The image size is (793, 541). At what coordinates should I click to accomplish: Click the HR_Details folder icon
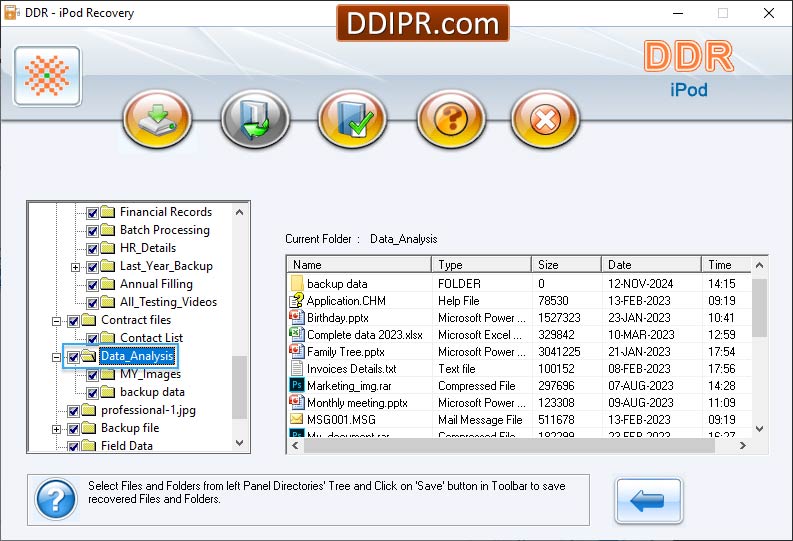pyautogui.click(x=107, y=248)
